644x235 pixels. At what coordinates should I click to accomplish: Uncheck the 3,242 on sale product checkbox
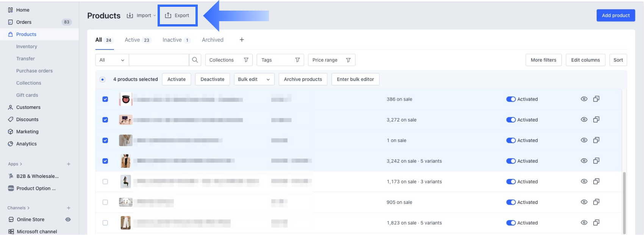(x=105, y=161)
